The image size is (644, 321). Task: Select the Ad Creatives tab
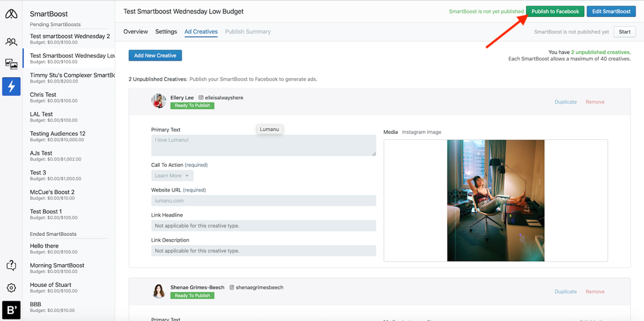coord(201,32)
